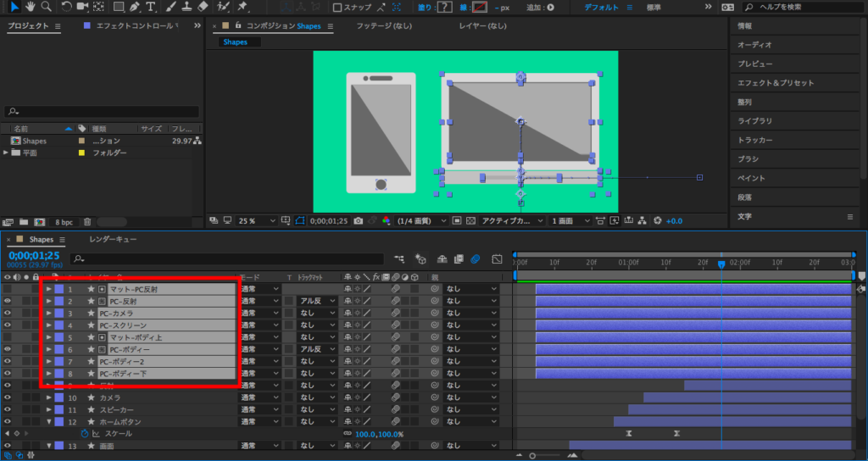Select the Hand tool in the toolbar
Image resolution: width=868 pixels, height=461 pixels.
[30, 7]
